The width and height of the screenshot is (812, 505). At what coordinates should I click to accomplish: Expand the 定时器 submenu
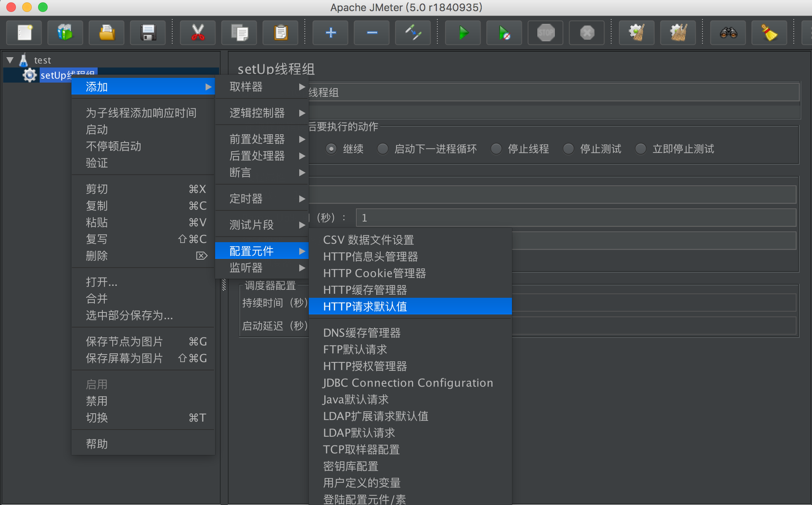coord(262,199)
